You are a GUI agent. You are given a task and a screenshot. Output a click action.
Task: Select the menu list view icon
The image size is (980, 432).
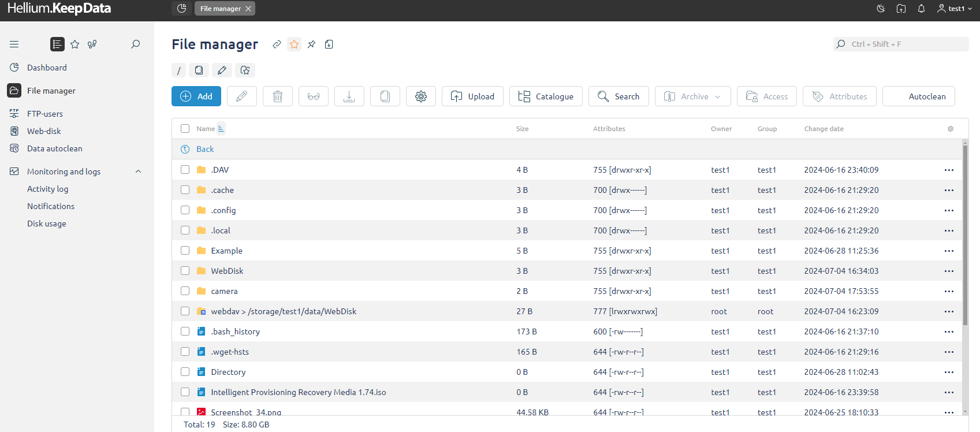57,44
